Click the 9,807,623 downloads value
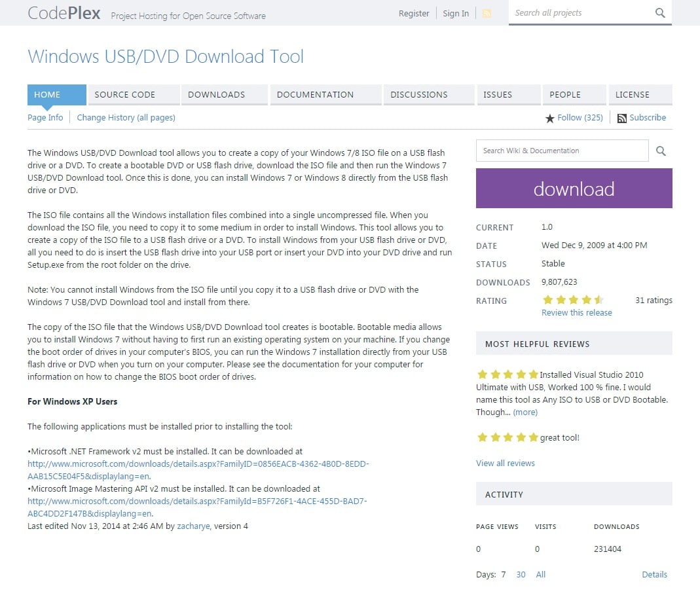The height and width of the screenshot is (601, 700). (x=559, y=282)
